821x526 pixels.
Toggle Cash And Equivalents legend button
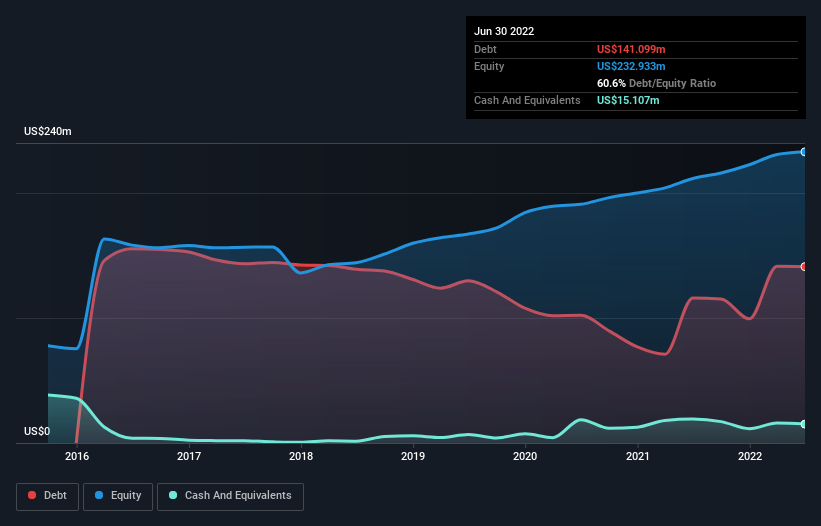point(230,496)
